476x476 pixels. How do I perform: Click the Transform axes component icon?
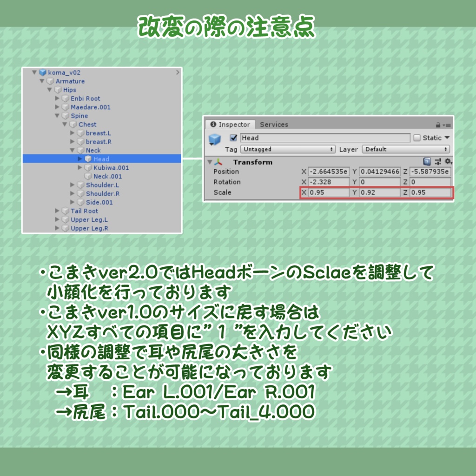218,162
